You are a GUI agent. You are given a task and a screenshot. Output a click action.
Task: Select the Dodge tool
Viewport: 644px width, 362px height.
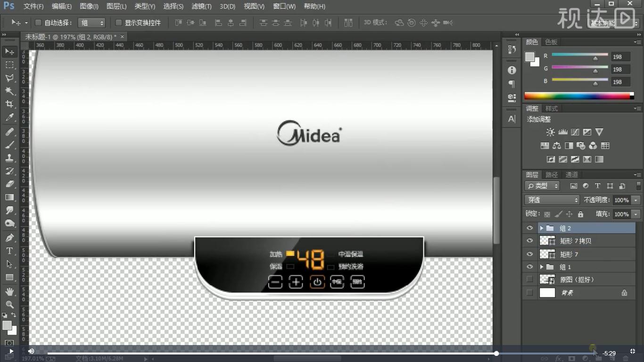[9, 223]
